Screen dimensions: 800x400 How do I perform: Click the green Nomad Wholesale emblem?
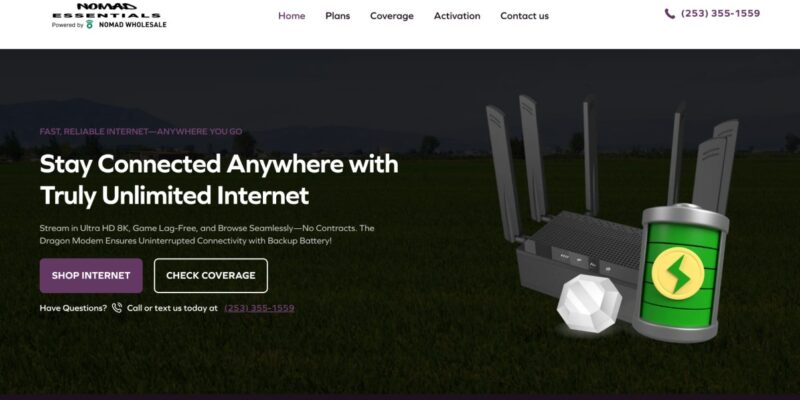[90, 24]
